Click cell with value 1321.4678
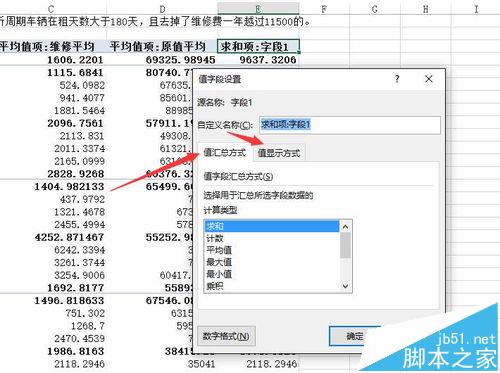This screenshot has width=500, height=373. point(53,212)
